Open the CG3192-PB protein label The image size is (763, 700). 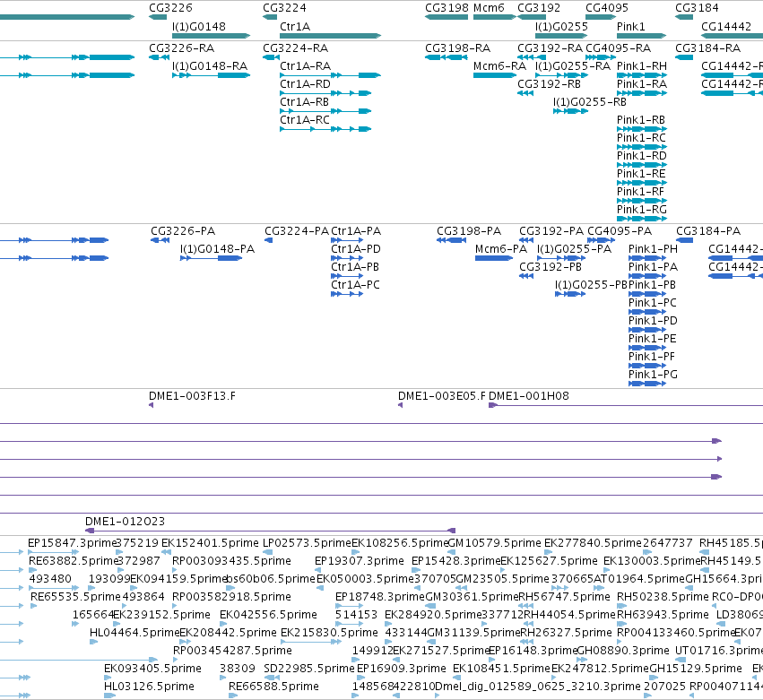coord(551,266)
